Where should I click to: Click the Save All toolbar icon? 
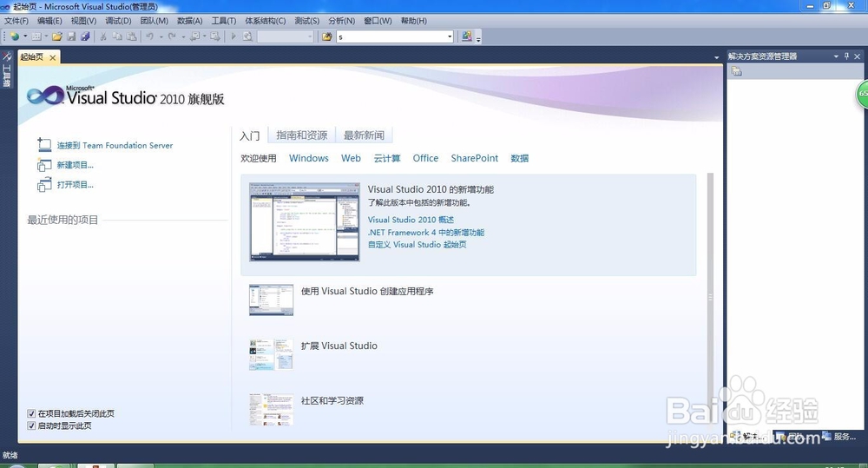[85, 36]
